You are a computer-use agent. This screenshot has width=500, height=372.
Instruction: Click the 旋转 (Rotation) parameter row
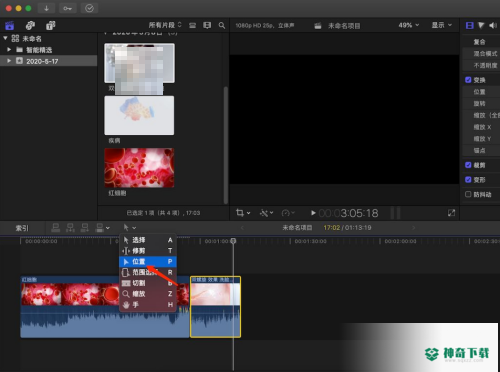[x=481, y=103]
